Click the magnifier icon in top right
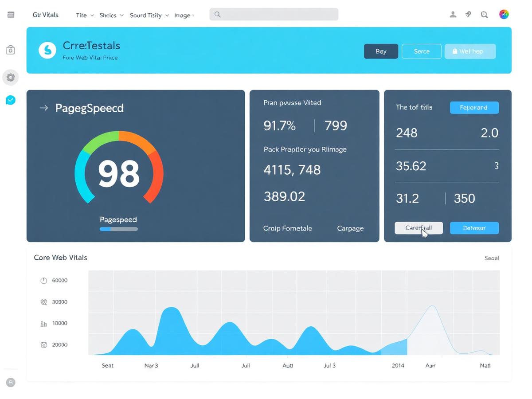The height and width of the screenshot is (399, 532). click(x=485, y=15)
